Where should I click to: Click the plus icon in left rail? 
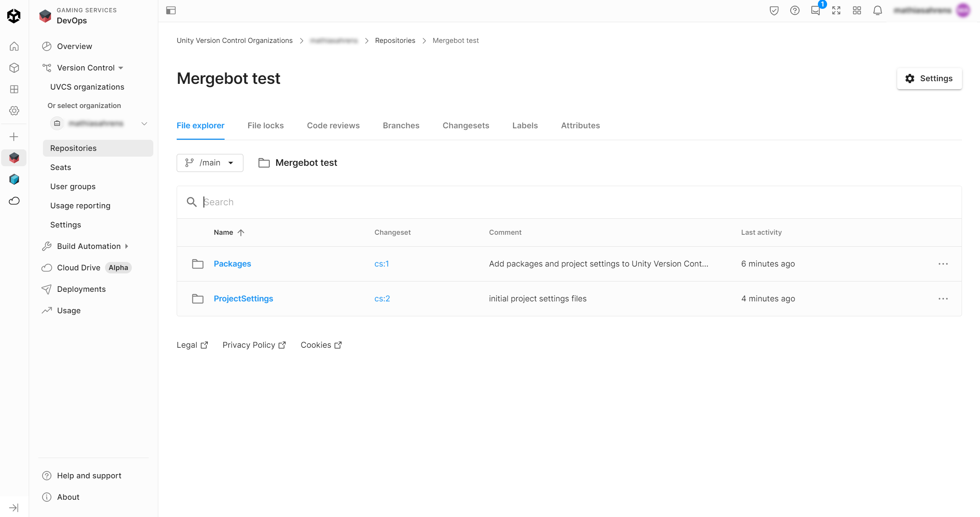click(14, 137)
